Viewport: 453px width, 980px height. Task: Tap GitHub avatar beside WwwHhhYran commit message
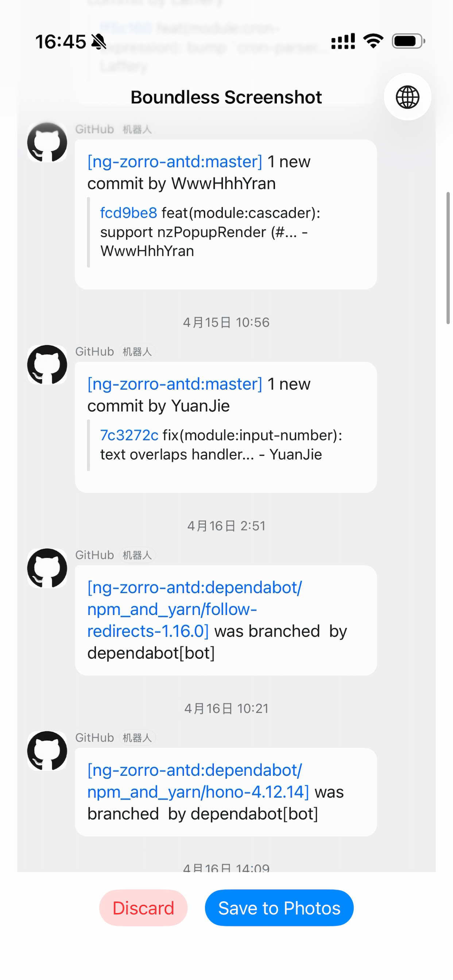pyautogui.click(x=47, y=142)
